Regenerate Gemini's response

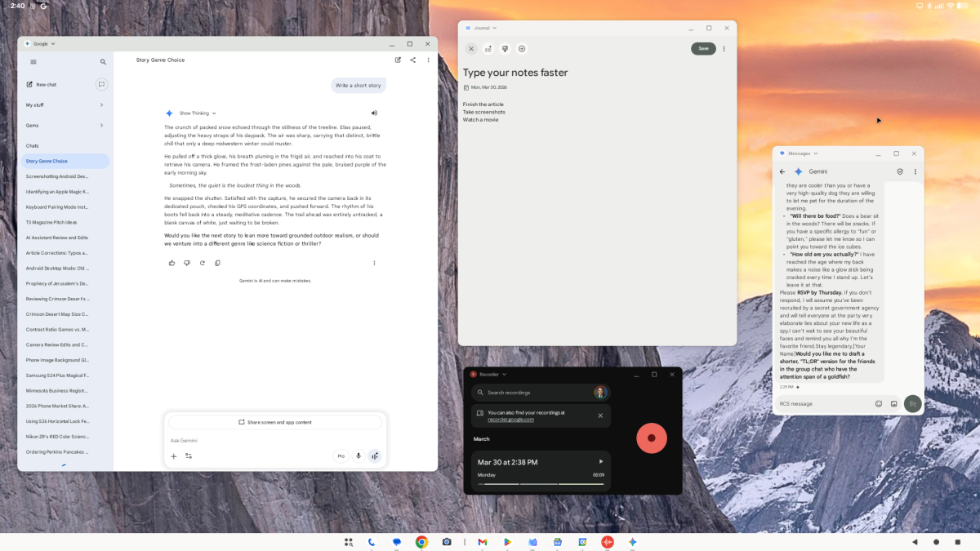point(202,262)
